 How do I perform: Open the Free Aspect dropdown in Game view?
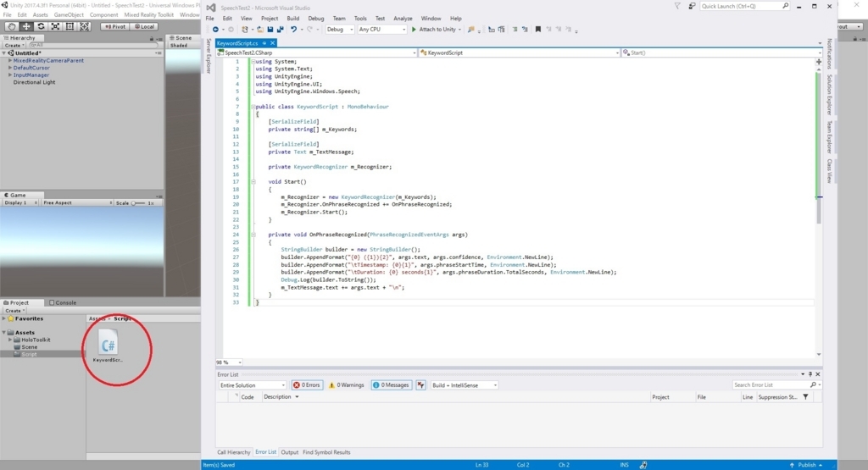[x=77, y=203]
